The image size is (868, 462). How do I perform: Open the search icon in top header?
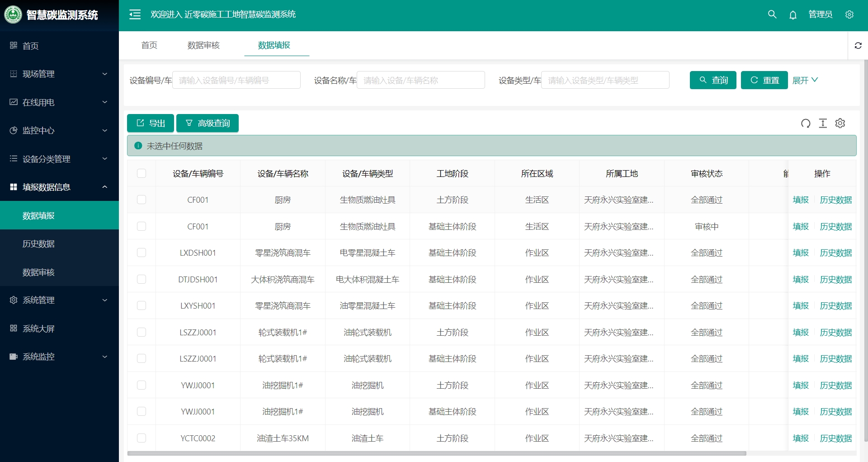click(772, 14)
